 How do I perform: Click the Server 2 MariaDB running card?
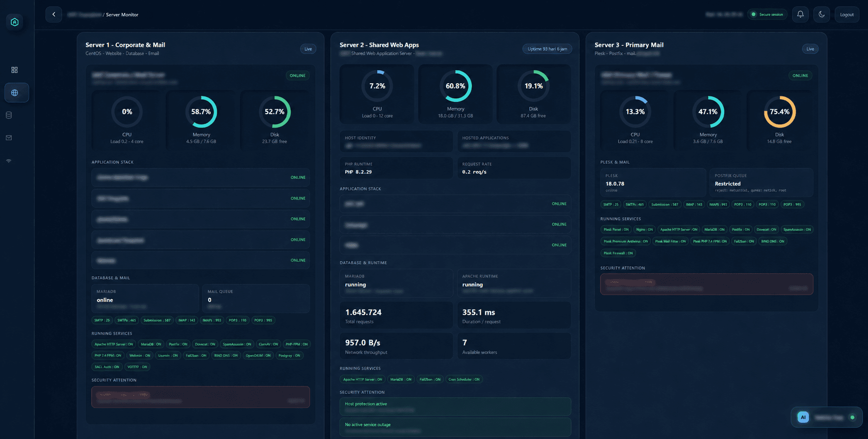pyautogui.click(x=396, y=283)
